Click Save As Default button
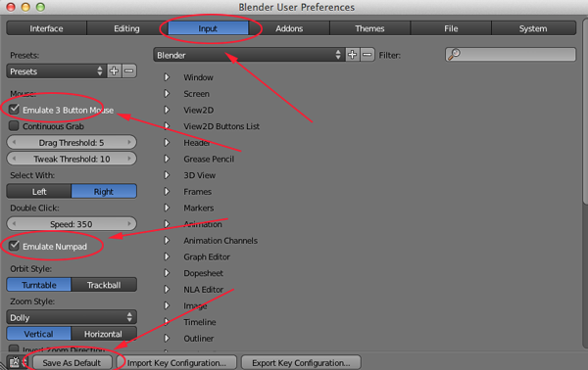The image size is (588, 370). point(72,362)
